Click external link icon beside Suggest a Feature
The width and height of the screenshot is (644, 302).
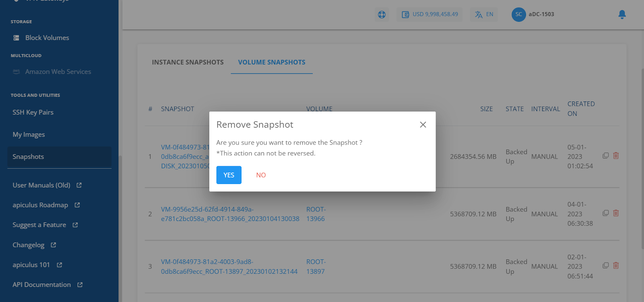[75, 225]
